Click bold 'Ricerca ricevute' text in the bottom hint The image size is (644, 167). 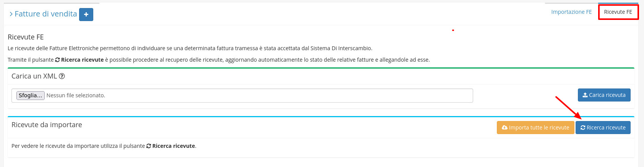tap(174, 146)
